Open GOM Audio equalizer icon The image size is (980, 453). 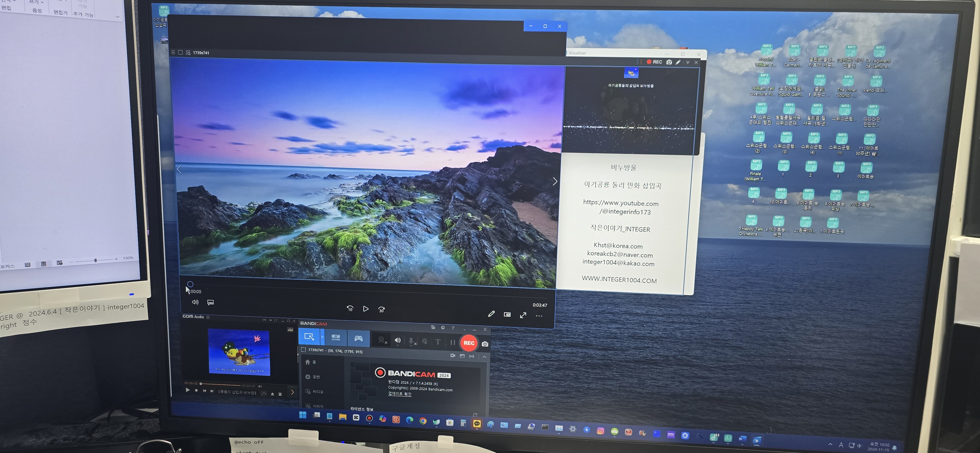click(290, 329)
